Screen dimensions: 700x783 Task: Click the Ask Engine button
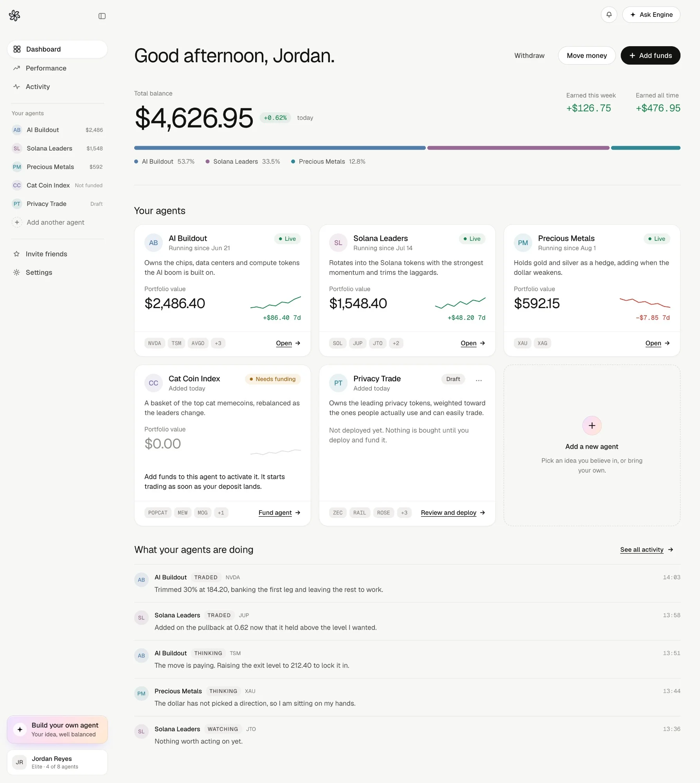click(651, 15)
